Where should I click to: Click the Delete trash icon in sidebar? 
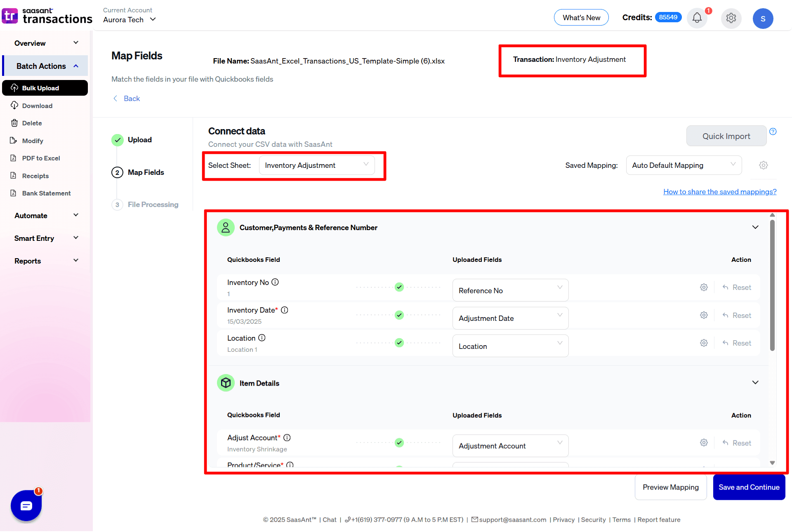pos(14,123)
